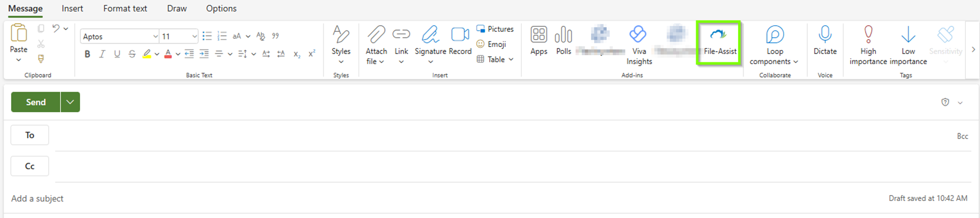Expand the Send options arrow
This screenshot has width=980, height=218.
coord(70,102)
